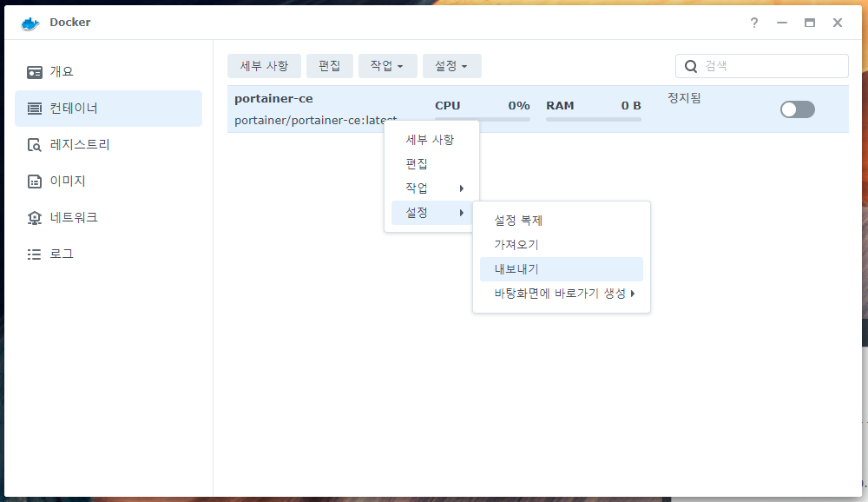Open the 설정 toolbar dropdown
This screenshot has width=868, height=502.
click(x=451, y=66)
